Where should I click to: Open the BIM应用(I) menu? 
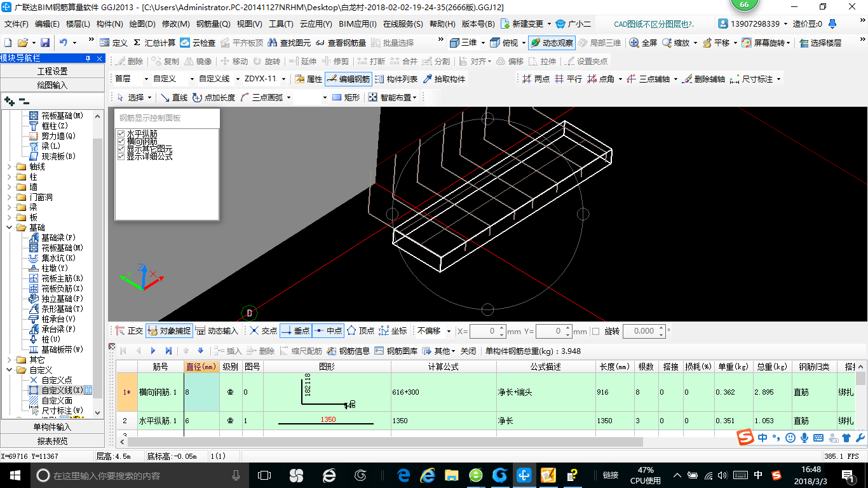coord(358,24)
